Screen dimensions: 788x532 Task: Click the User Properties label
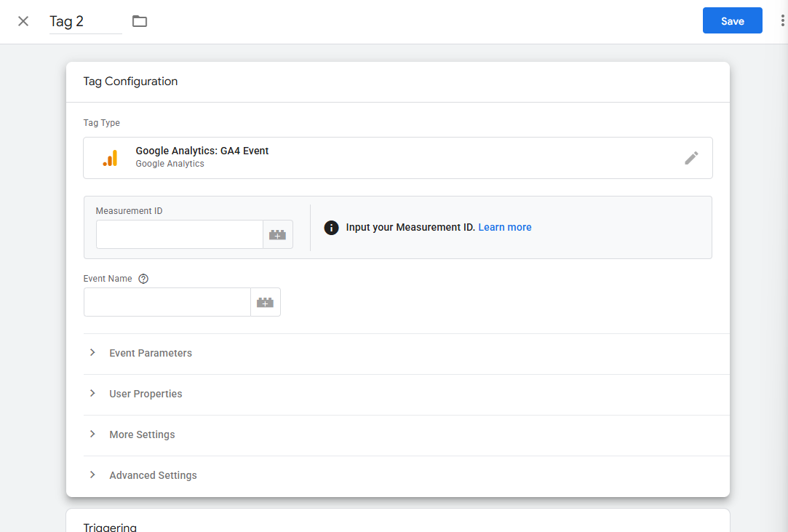146,394
